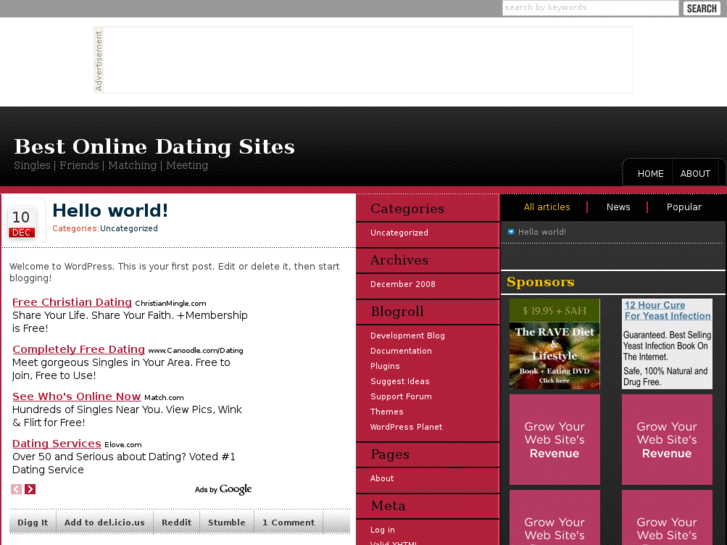727x545 pixels.
Task: Click the ChristianMingle.com ad URL text
Action: tap(171, 303)
